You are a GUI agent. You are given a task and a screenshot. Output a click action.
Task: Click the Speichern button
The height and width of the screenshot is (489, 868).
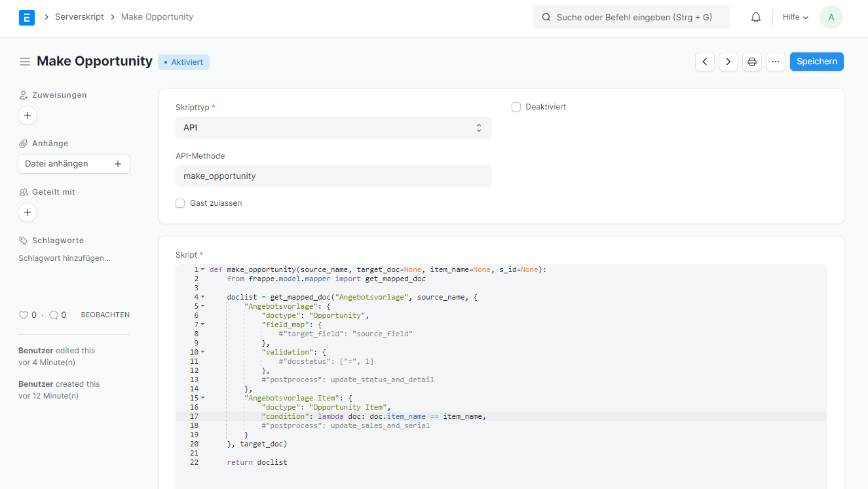tap(817, 62)
